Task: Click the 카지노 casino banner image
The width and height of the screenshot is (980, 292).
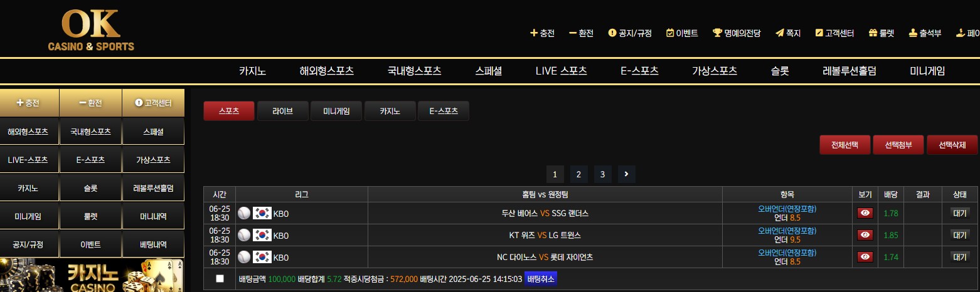Action: [x=92, y=275]
